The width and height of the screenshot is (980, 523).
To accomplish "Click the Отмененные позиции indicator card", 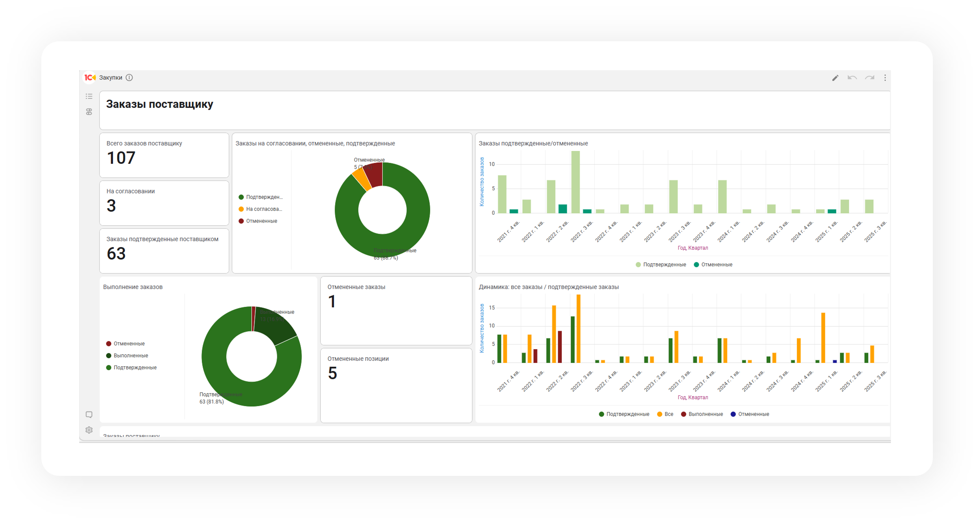I will [x=396, y=385].
